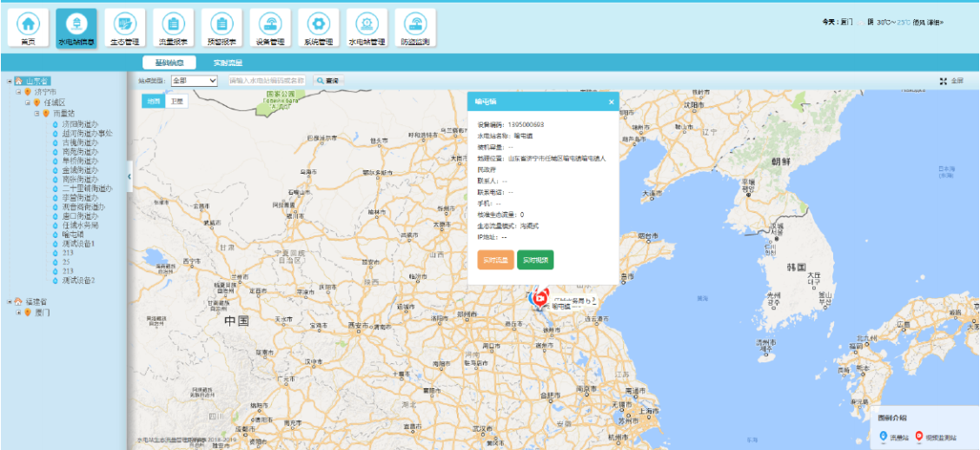
Task: Open the 水电站管理 module icon
Action: click(x=367, y=28)
